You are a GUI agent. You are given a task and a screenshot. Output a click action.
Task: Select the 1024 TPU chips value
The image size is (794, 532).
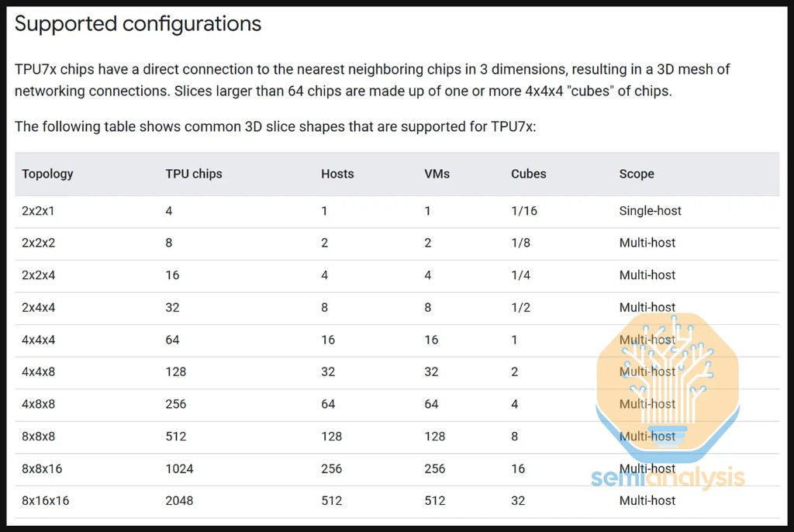(x=180, y=468)
